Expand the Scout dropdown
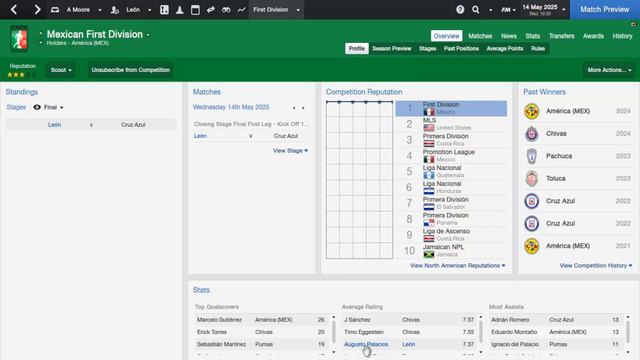The width and height of the screenshot is (640, 360). 61,70
